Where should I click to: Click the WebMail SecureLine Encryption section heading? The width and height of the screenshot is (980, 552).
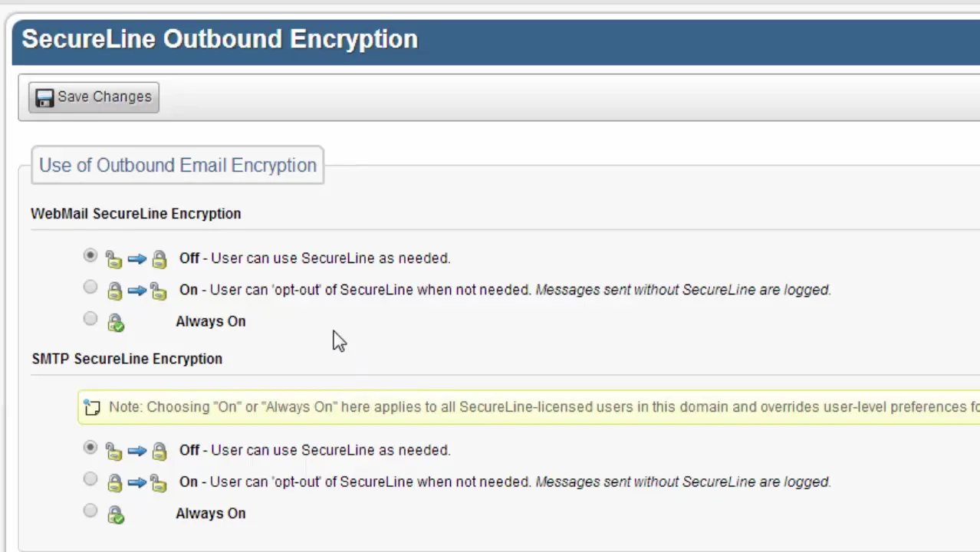click(x=136, y=214)
